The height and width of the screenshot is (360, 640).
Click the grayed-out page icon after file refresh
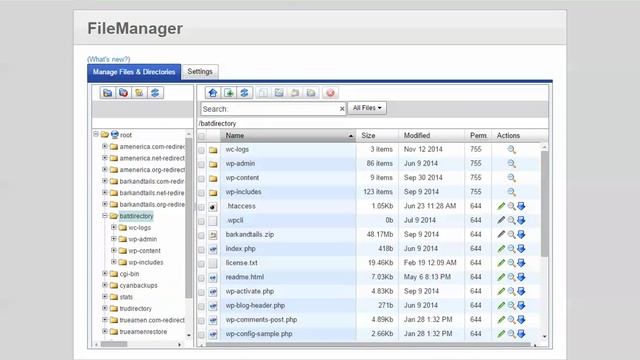tap(263, 93)
